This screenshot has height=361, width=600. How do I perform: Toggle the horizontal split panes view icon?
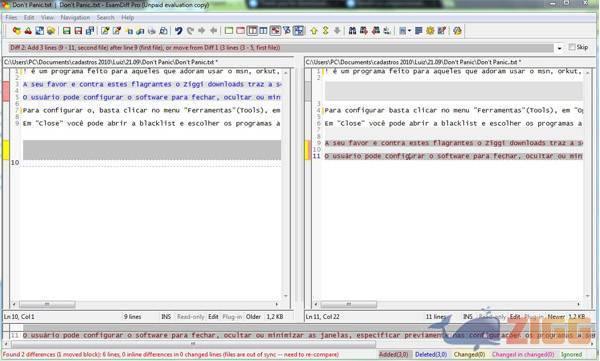coord(252,31)
